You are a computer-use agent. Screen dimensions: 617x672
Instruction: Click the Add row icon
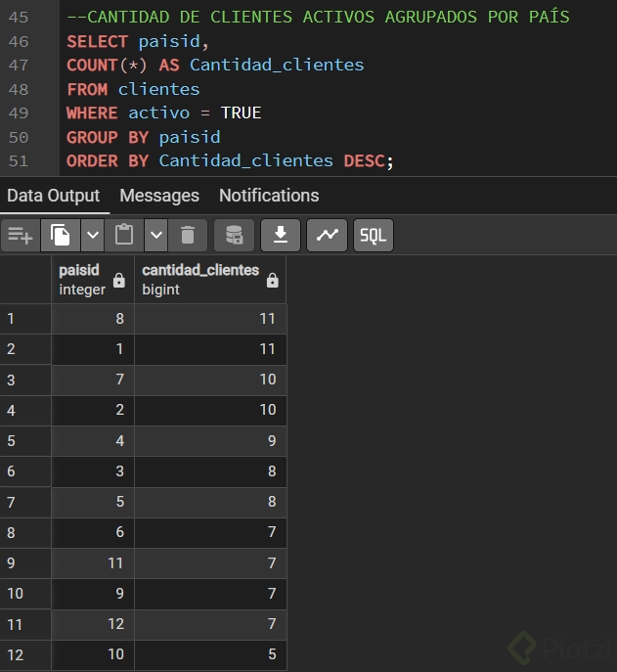click(x=20, y=235)
